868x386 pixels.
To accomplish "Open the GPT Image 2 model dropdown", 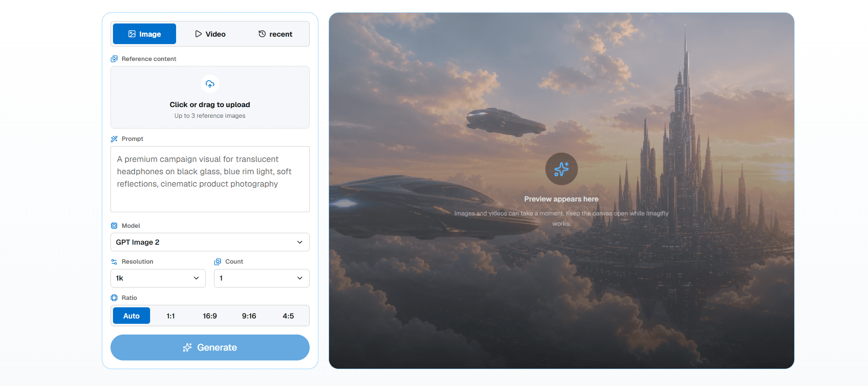I will (x=210, y=242).
